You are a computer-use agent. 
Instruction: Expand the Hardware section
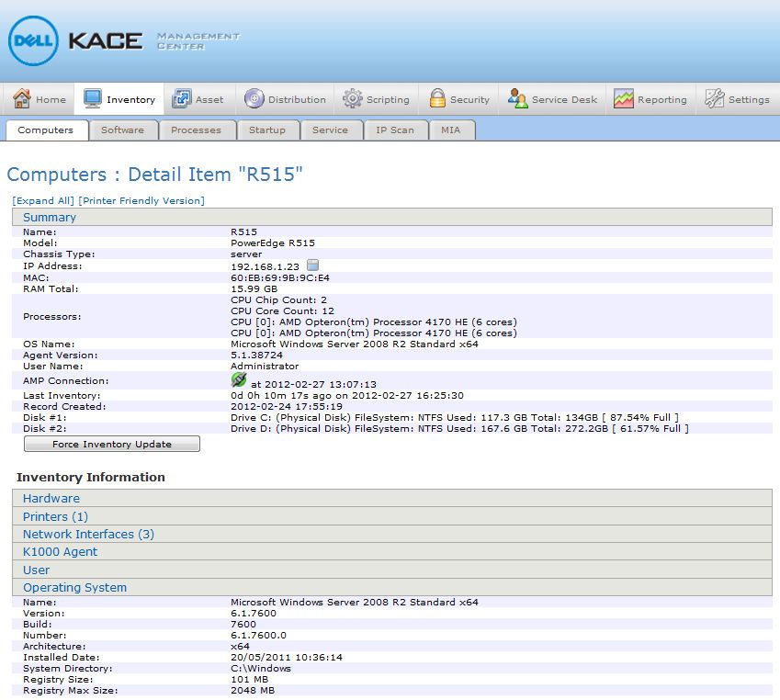pyautogui.click(x=51, y=498)
